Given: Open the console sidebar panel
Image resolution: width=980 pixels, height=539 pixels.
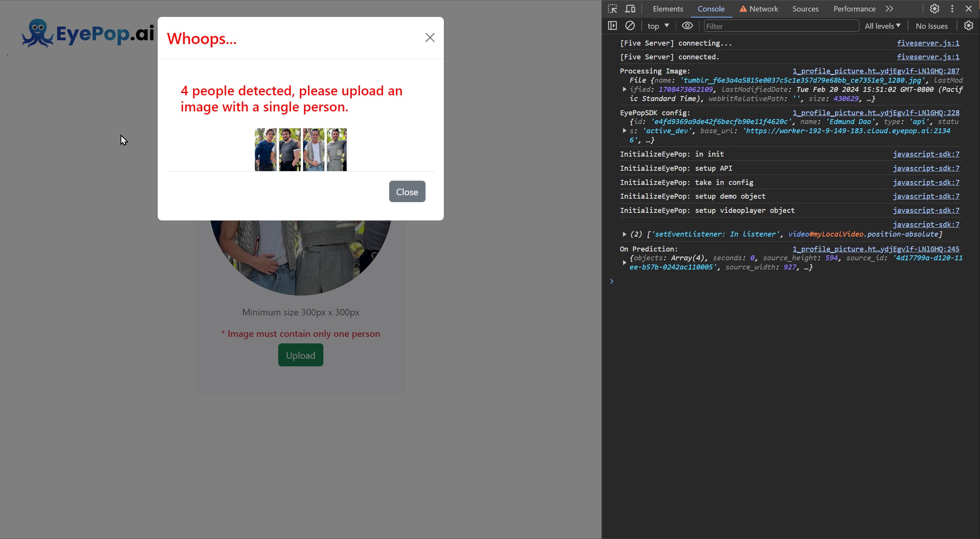Looking at the screenshot, I should pyautogui.click(x=612, y=26).
